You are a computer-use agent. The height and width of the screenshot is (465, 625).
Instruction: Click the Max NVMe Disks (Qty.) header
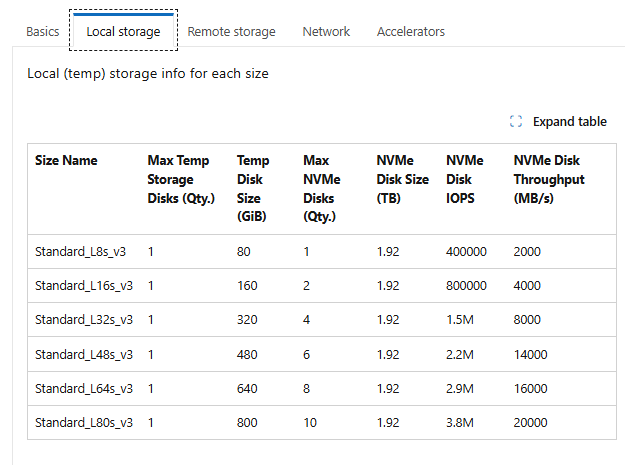322,188
